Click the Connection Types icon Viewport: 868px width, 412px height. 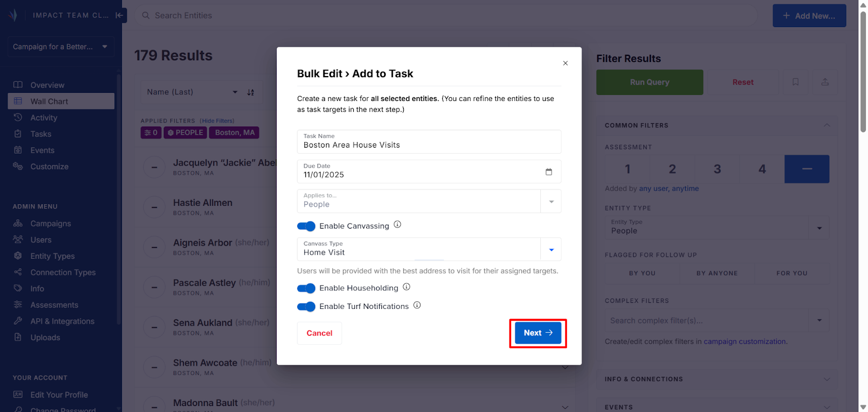[x=18, y=272]
